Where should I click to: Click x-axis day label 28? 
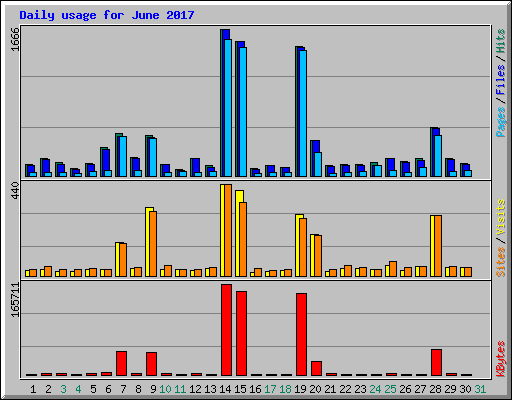click(435, 389)
